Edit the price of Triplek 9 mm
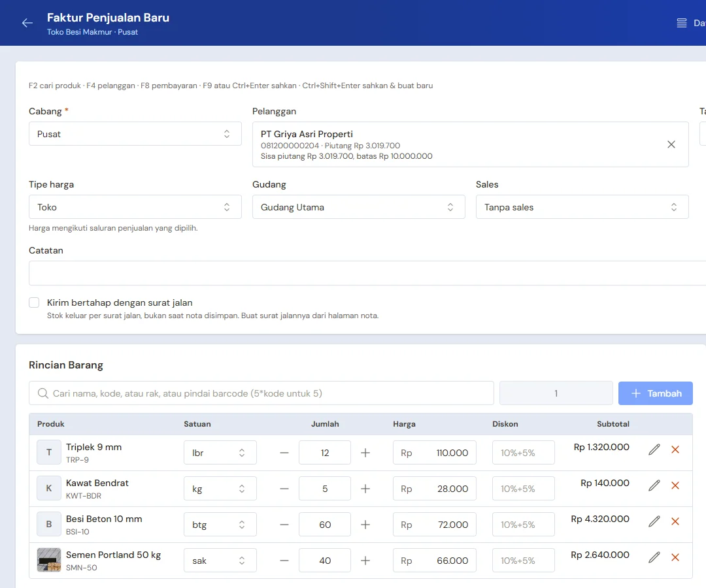Screen dimensions: 706x588 [435, 453]
